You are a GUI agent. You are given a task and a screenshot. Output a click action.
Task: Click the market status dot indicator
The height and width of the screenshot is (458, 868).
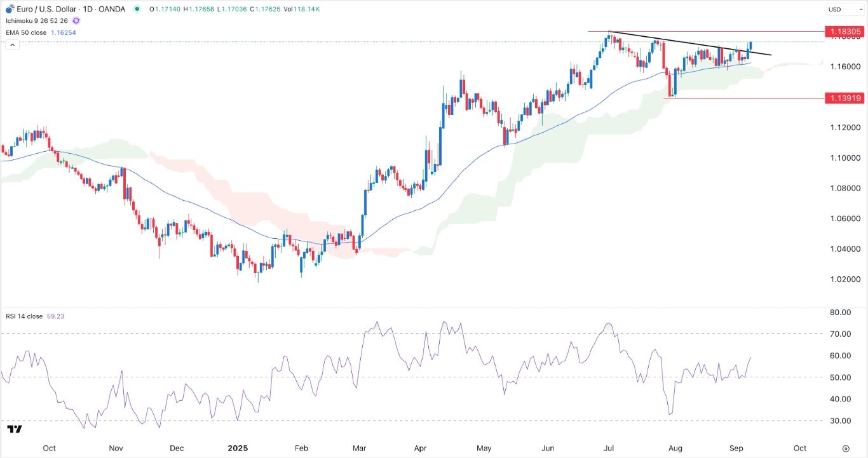tap(136, 10)
